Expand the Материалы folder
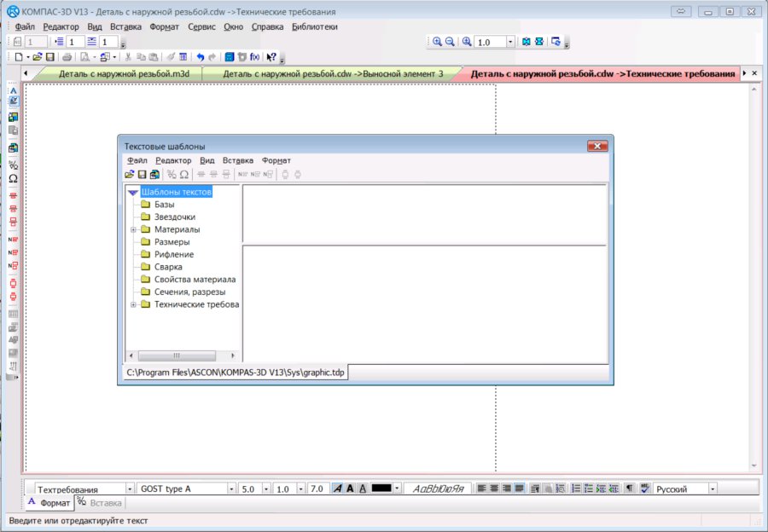Image resolution: width=768 pixels, height=532 pixels. [133, 229]
